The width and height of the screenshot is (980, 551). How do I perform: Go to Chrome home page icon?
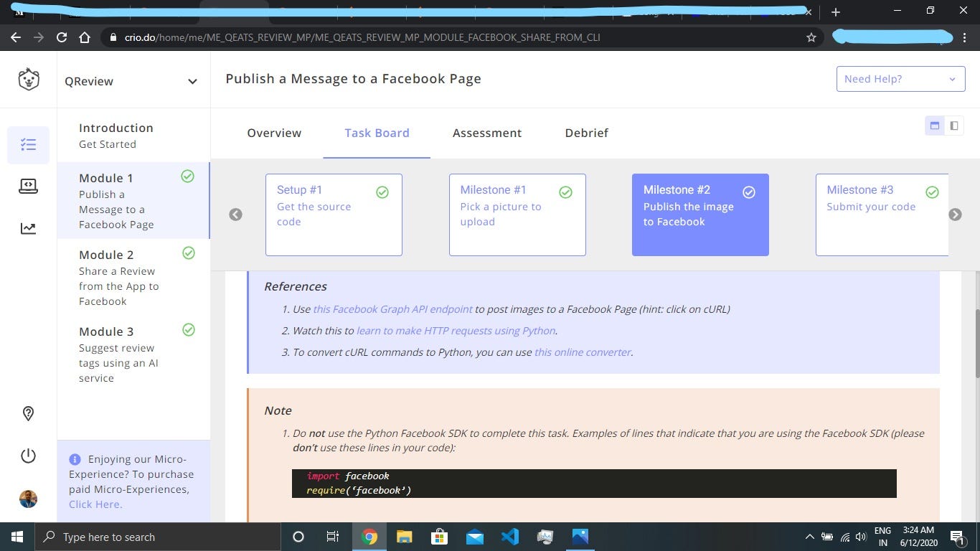[85, 37]
